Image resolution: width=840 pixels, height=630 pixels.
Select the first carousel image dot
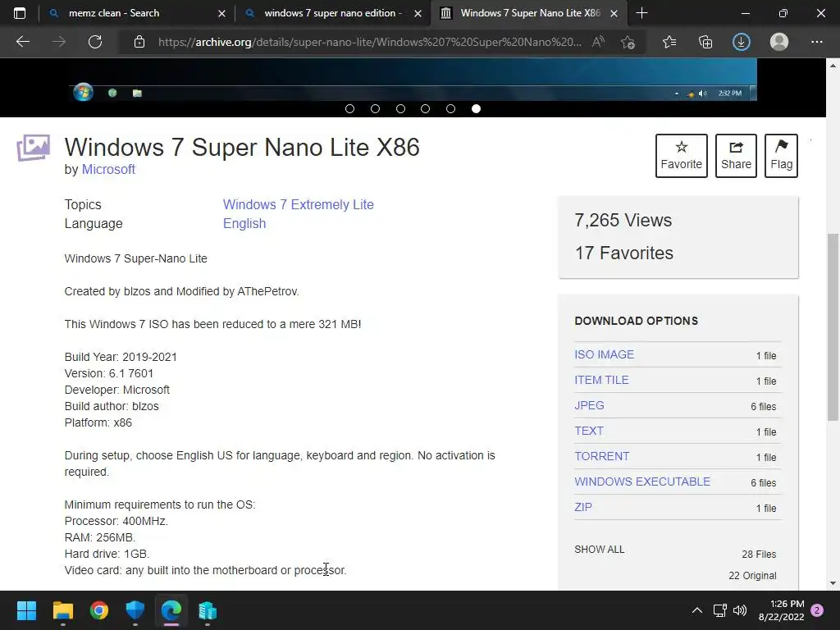[349, 109]
